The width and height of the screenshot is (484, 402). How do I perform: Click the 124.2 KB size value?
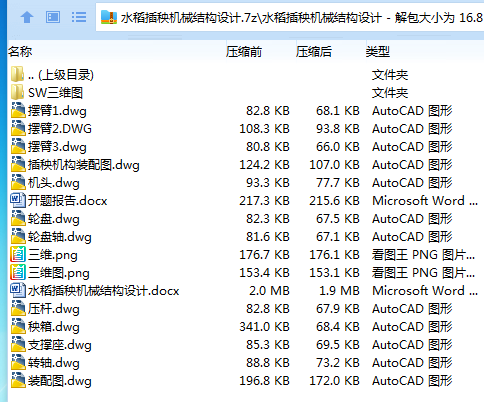[265, 165]
